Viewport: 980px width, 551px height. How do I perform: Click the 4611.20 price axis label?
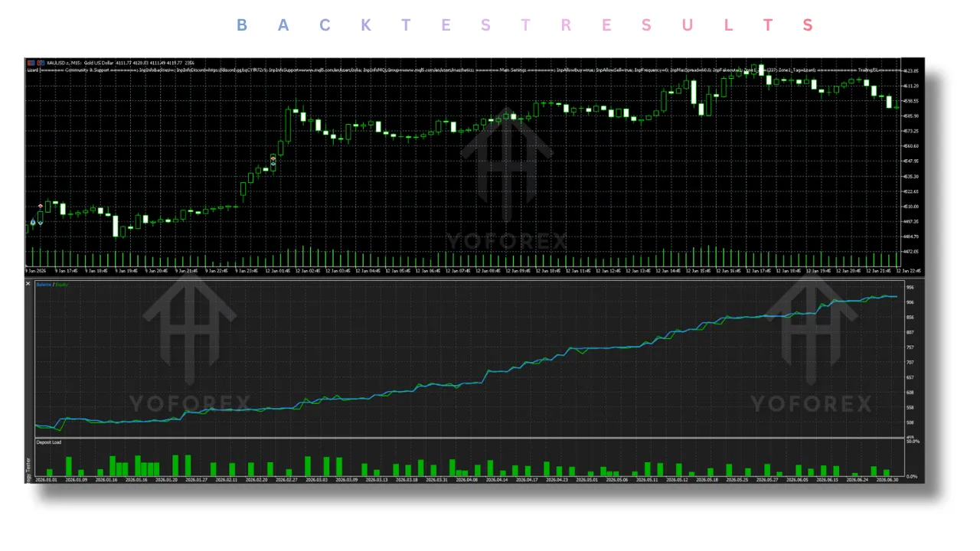(x=911, y=86)
